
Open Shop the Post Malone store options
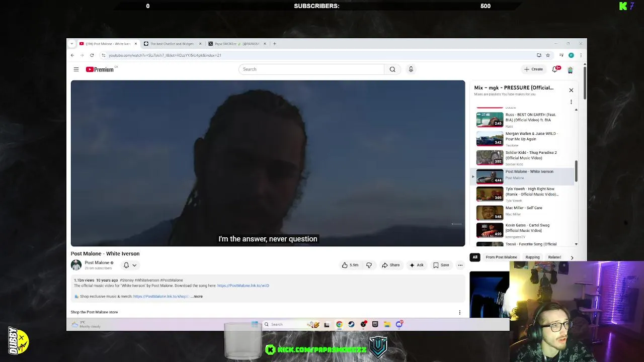459,313
